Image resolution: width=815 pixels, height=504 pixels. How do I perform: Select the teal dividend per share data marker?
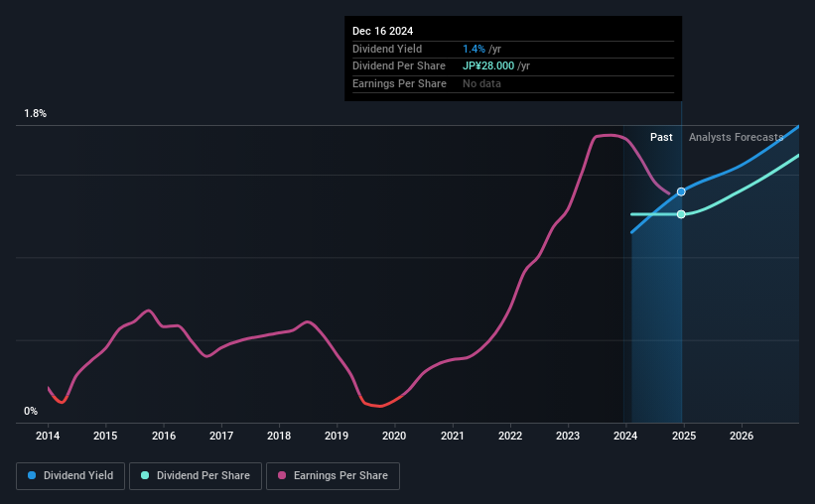(x=681, y=214)
